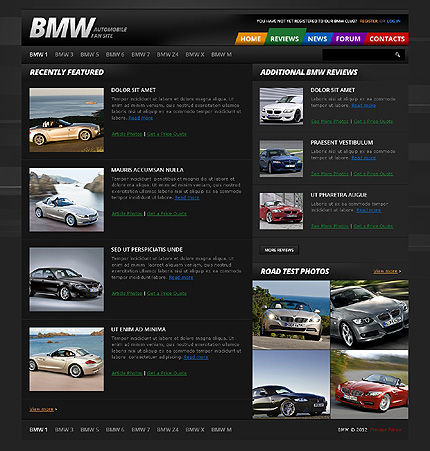Viewport: 430px width, 451px height.
Task: Select BMW Z4 in footer menu
Action: click(168, 430)
